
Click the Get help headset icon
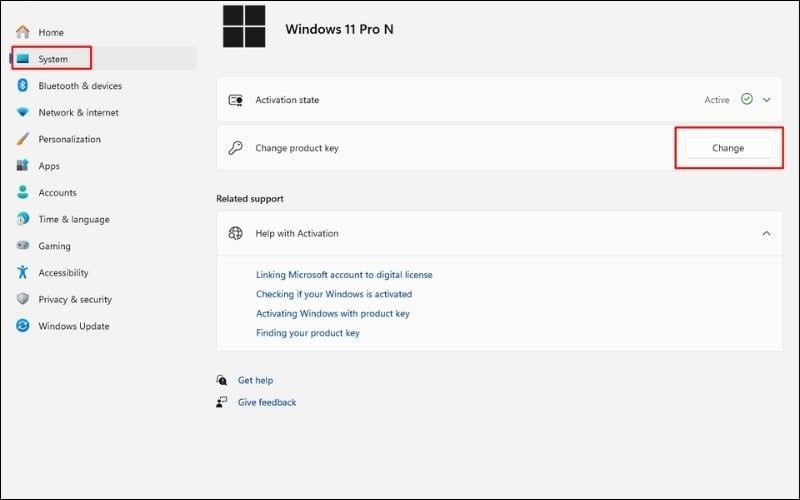(221, 380)
